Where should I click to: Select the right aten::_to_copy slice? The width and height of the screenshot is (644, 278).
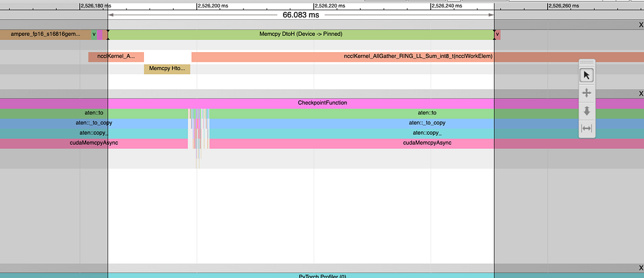pos(427,124)
